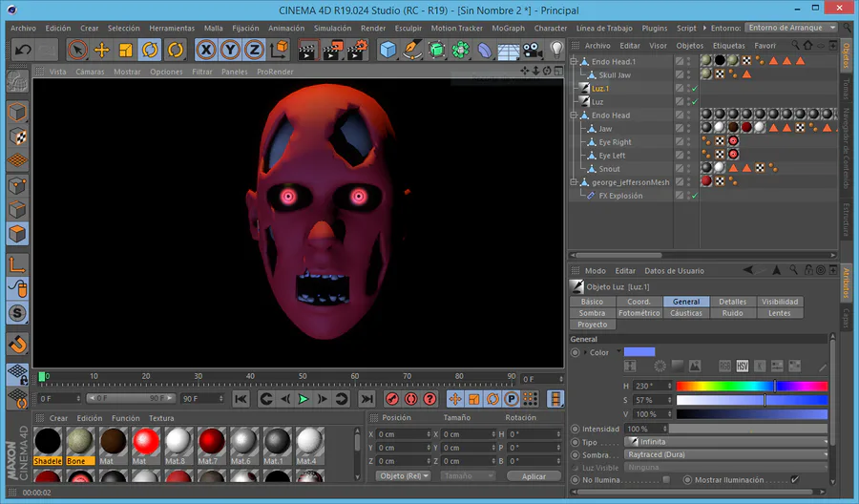This screenshot has width=859, height=504.
Task: Select the Move tool in the toolbar
Action: [101, 50]
